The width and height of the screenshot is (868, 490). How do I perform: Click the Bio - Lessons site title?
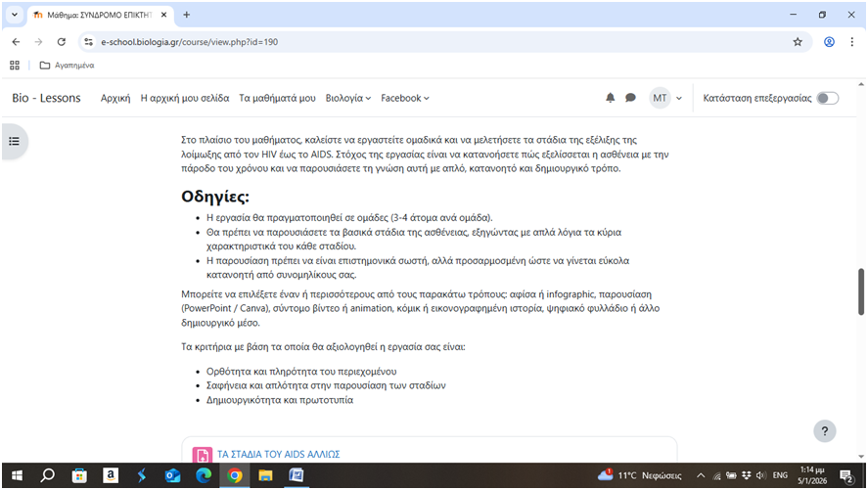[x=46, y=98]
